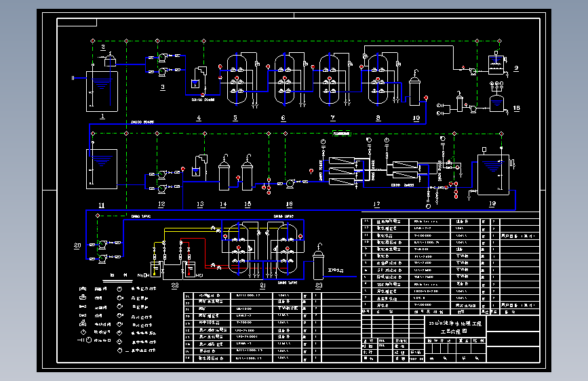Click equipment tag number 22
Viewport: 588px width, 381px height.
pos(175,285)
